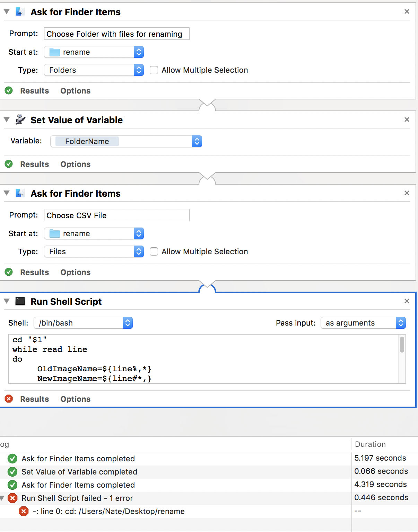Click the red error icon beside the cd error line
418x532 pixels.
point(24,511)
